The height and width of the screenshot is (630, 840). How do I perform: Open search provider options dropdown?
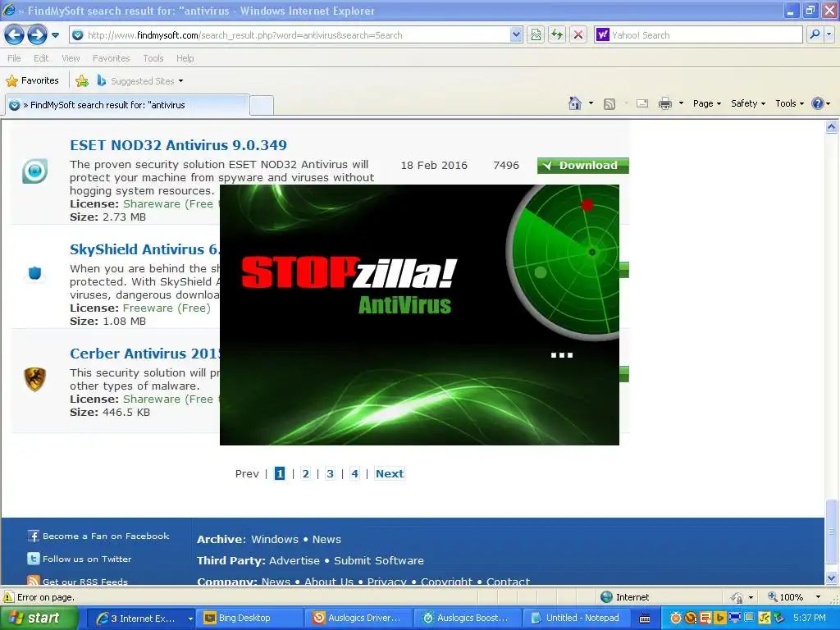[x=829, y=35]
